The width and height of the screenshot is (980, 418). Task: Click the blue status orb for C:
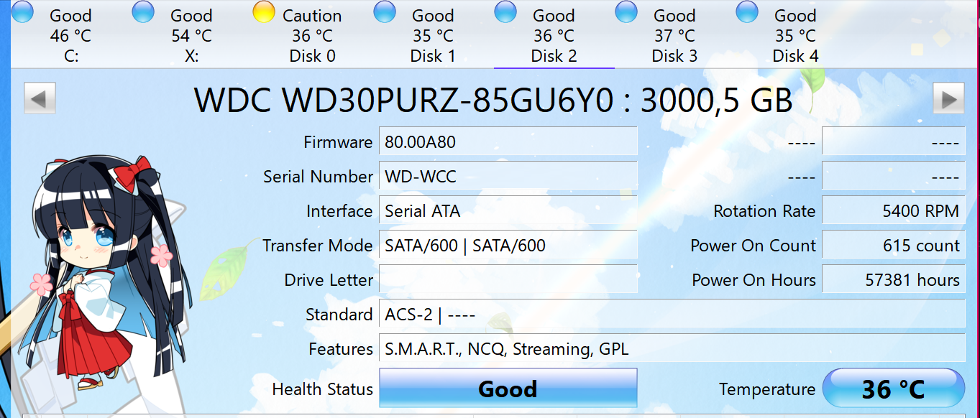pos(23,11)
